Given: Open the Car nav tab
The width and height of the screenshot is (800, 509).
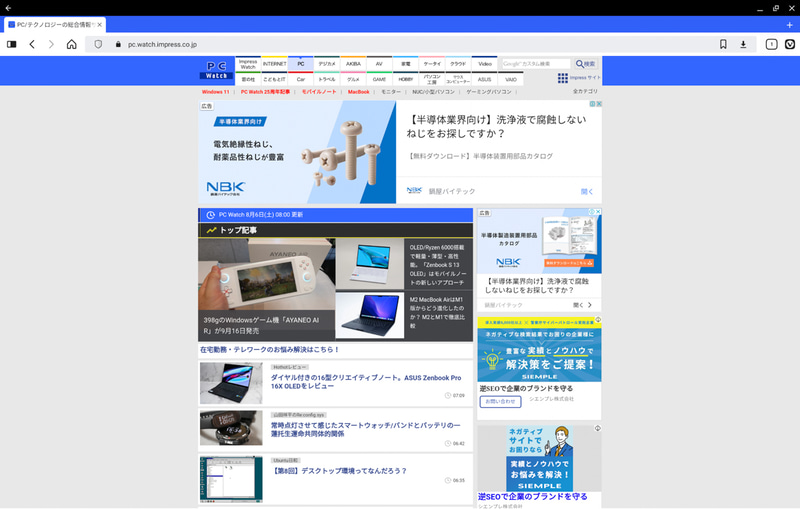Looking at the screenshot, I should tap(301, 79).
